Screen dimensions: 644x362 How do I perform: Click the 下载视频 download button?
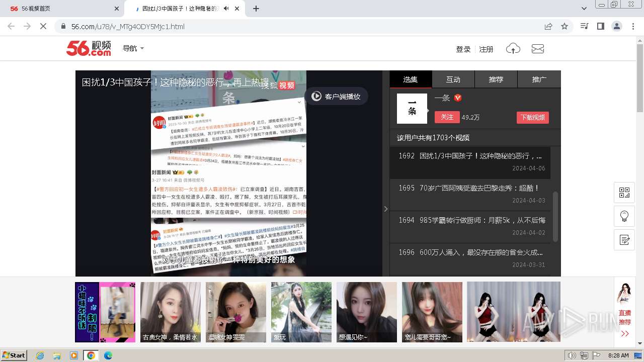pos(533,117)
